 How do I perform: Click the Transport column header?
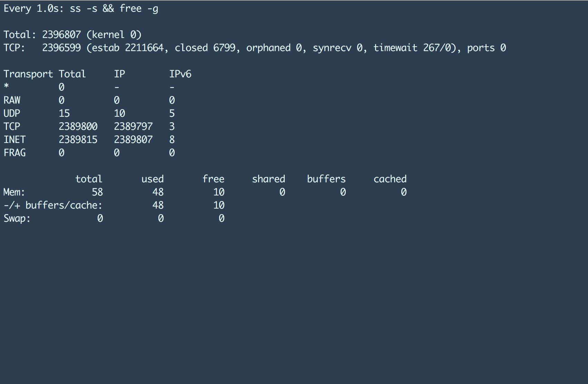(x=28, y=74)
